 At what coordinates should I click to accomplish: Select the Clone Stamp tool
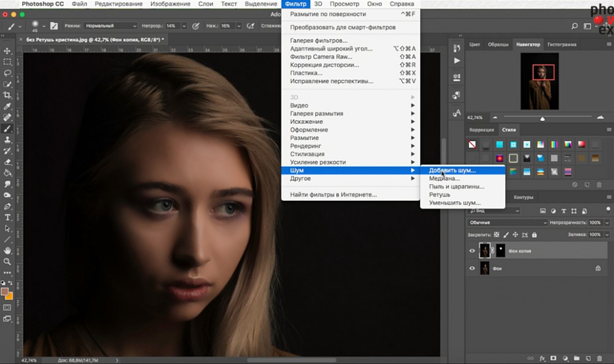(7, 140)
